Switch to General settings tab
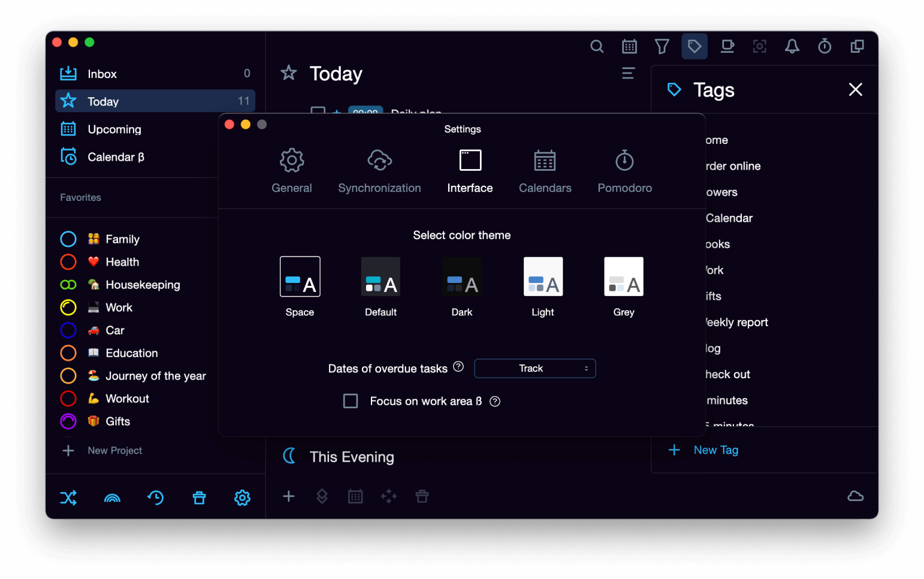Screen dimensions: 924x579 [292, 171]
